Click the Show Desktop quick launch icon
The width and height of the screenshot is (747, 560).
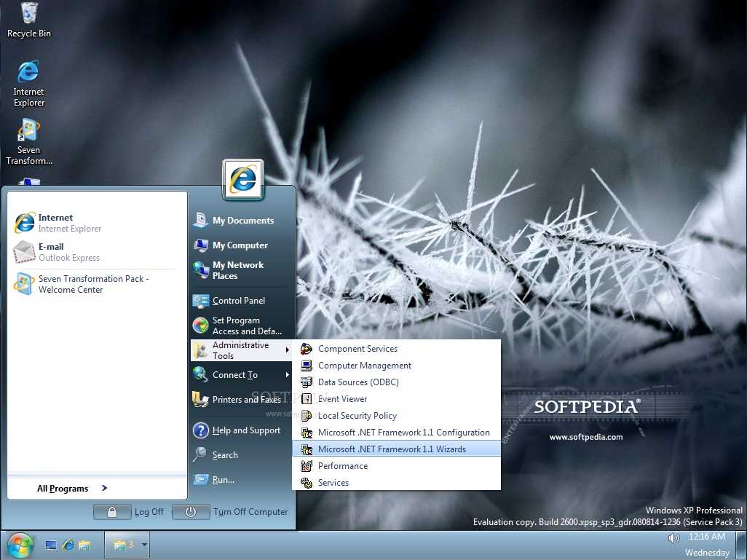pos(51,545)
